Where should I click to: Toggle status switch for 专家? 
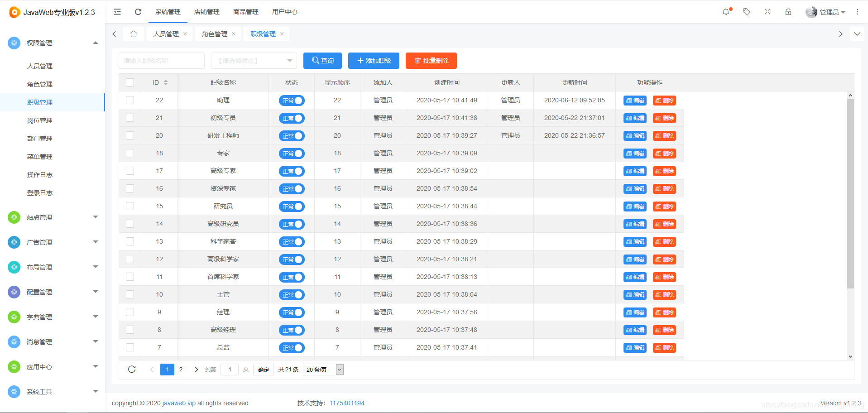[x=292, y=154]
